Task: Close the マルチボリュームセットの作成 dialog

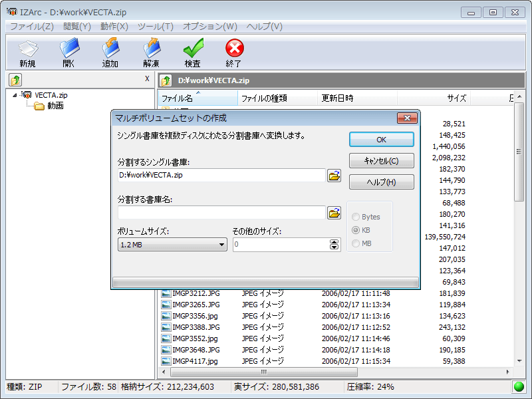Action: [x=407, y=118]
